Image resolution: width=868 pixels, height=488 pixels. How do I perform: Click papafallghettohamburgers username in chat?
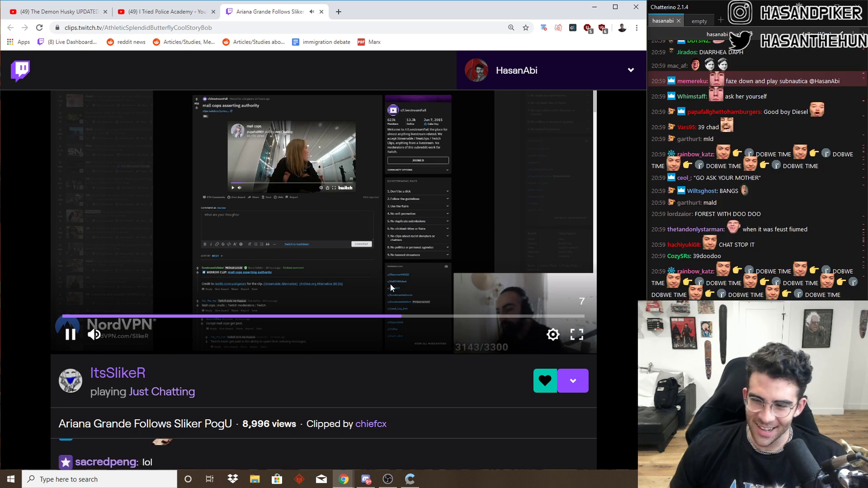(724, 112)
